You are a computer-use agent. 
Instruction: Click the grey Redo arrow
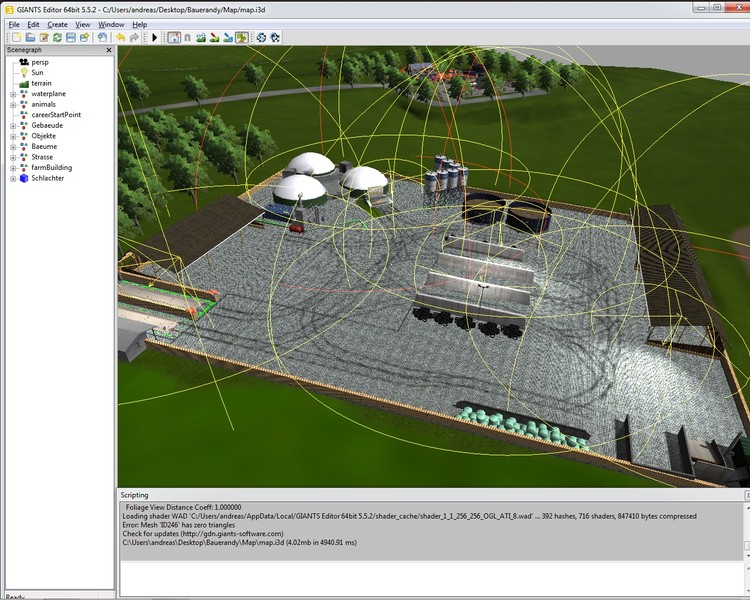(x=134, y=37)
